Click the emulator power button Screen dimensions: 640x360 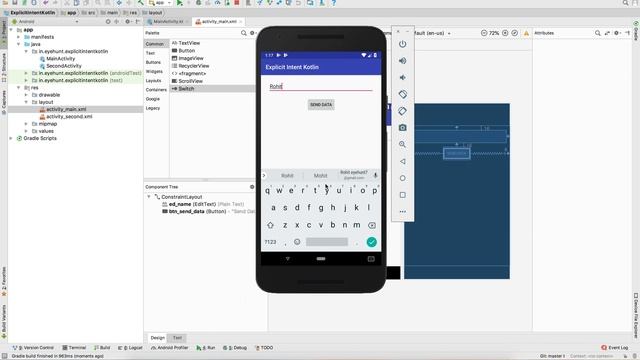(x=402, y=44)
